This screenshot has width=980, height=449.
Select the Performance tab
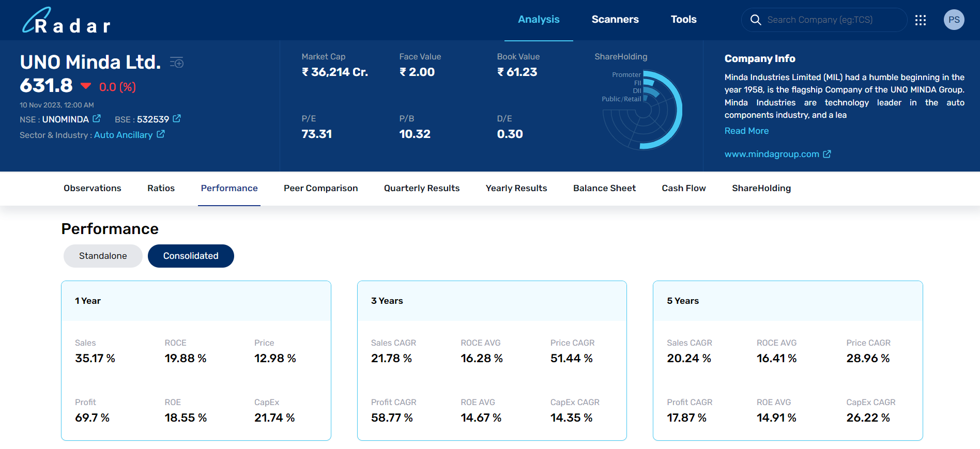(229, 188)
